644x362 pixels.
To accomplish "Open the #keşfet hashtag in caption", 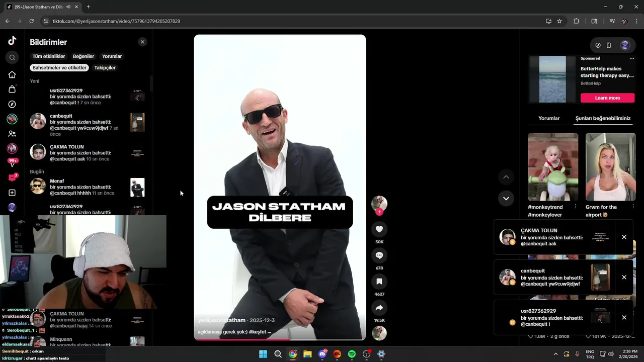I will (x=258, y=332).
